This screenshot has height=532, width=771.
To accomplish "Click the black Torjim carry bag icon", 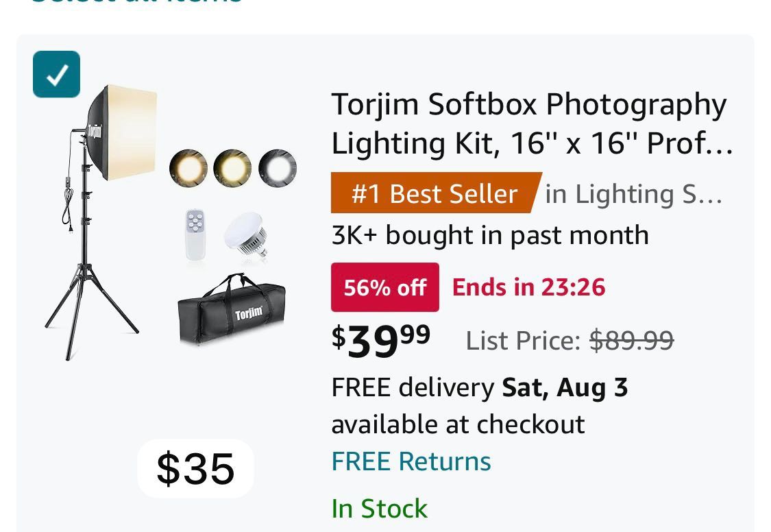I will [232, 311].
